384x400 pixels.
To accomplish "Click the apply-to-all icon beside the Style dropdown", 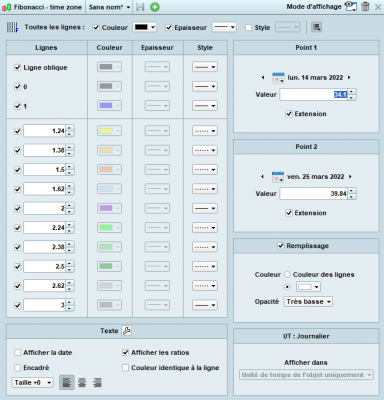I will 316,27.
